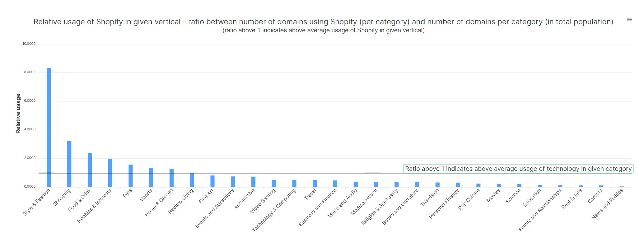
Task: Click the Real Estate axis label
Action: (x=572, y=199)
